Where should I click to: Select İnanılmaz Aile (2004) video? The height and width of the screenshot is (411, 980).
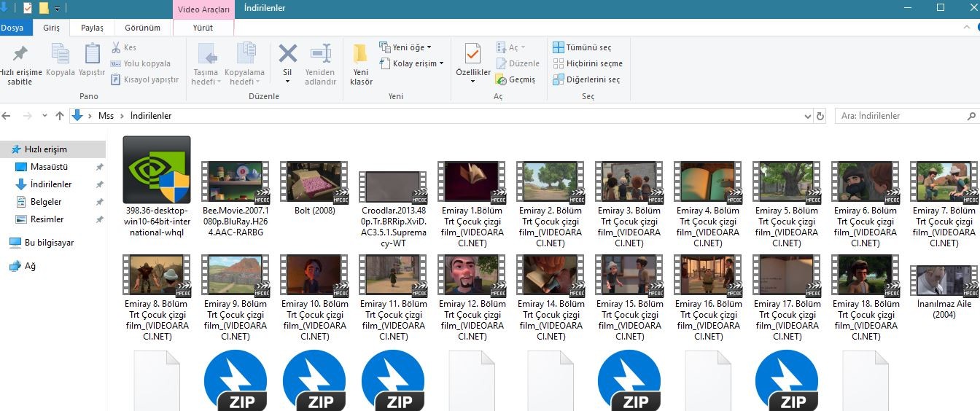tap(944, 291)
